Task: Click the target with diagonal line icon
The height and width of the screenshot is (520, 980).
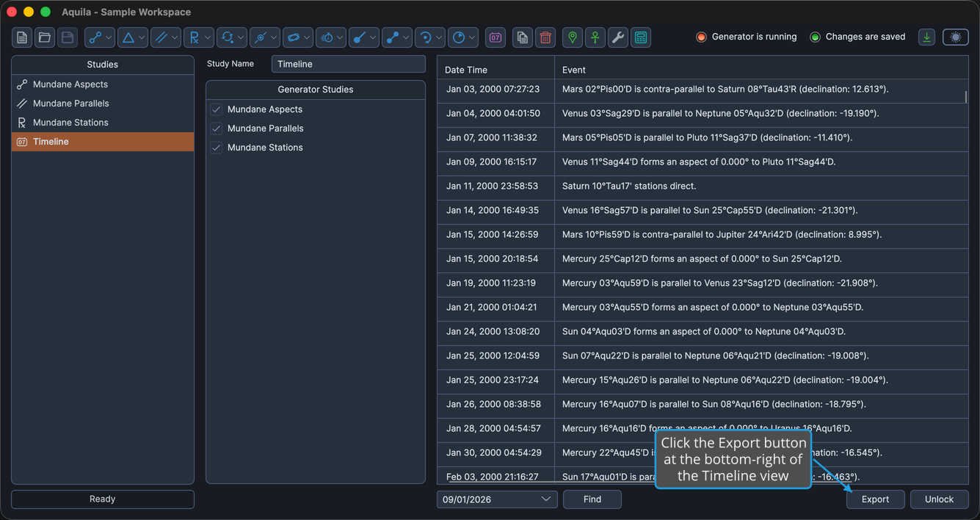Action: coord(261,37)
